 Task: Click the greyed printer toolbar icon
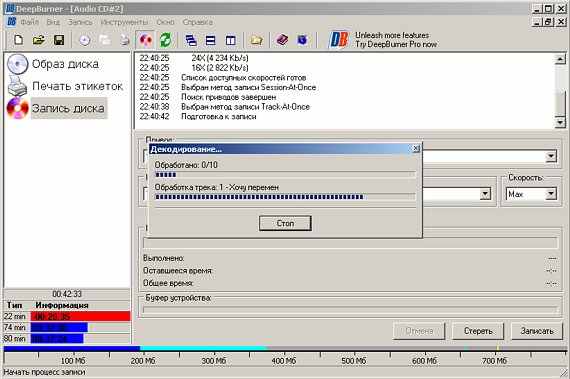(125, 40)
